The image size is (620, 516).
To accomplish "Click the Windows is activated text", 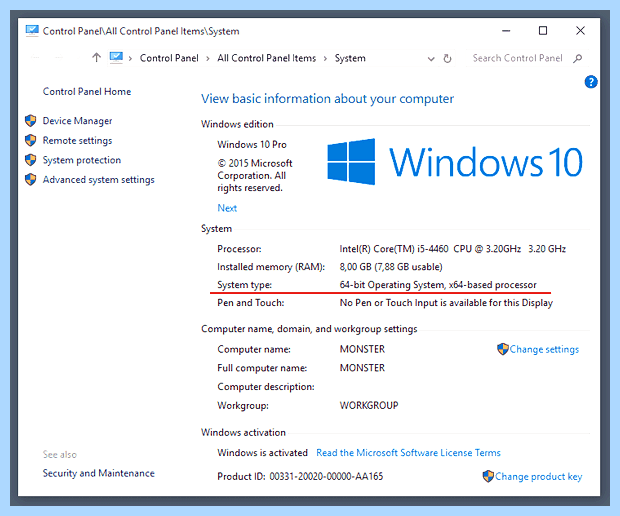I will click(262, 452).
